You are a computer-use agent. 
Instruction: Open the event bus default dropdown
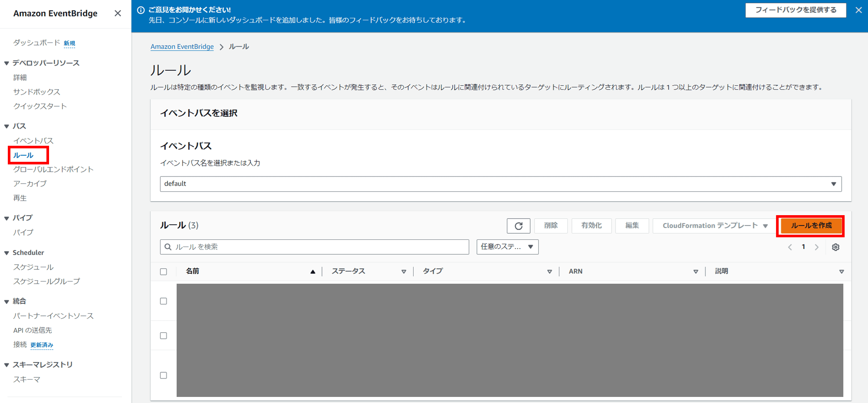click(501, 184)
